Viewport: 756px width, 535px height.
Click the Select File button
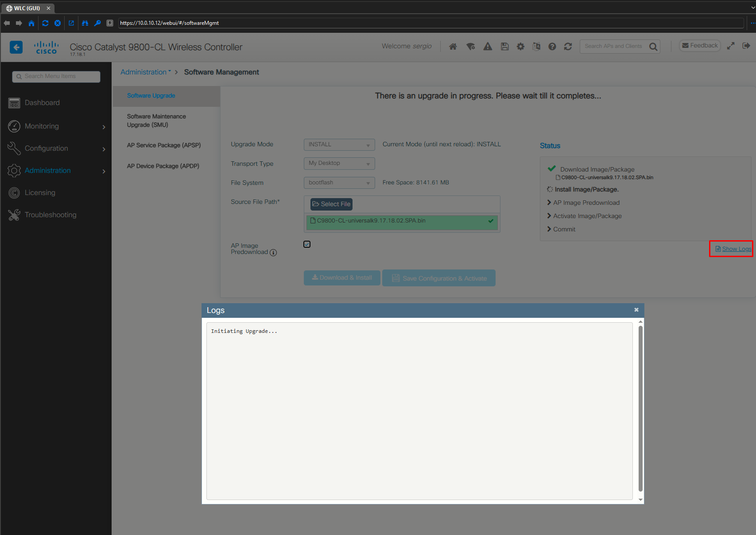click(x=331, y=204)
